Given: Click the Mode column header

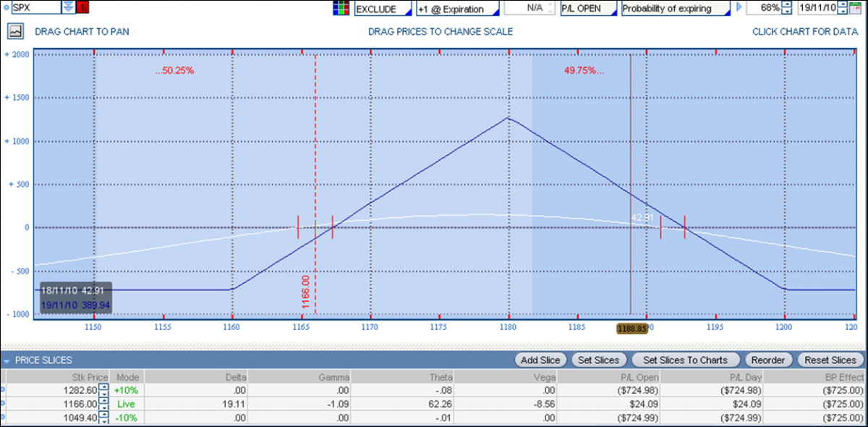Looking at the screenshot, I should tap(127, 376).
